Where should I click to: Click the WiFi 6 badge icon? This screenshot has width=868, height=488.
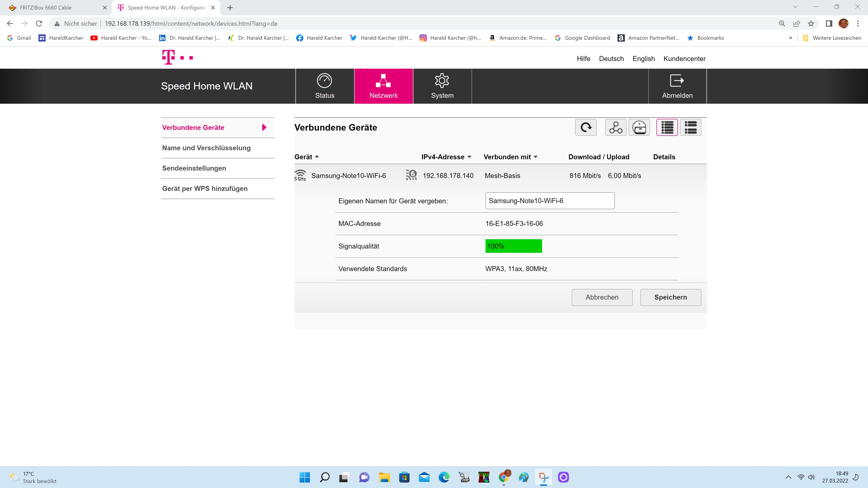411,175
